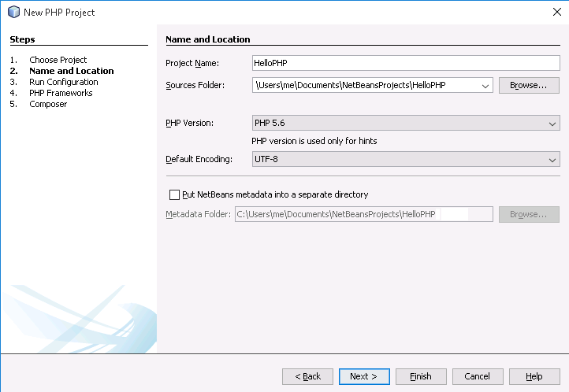The image size is (569, 392).
Task: Close the New PHP Project dialog
Action: [x=557, y=12]
